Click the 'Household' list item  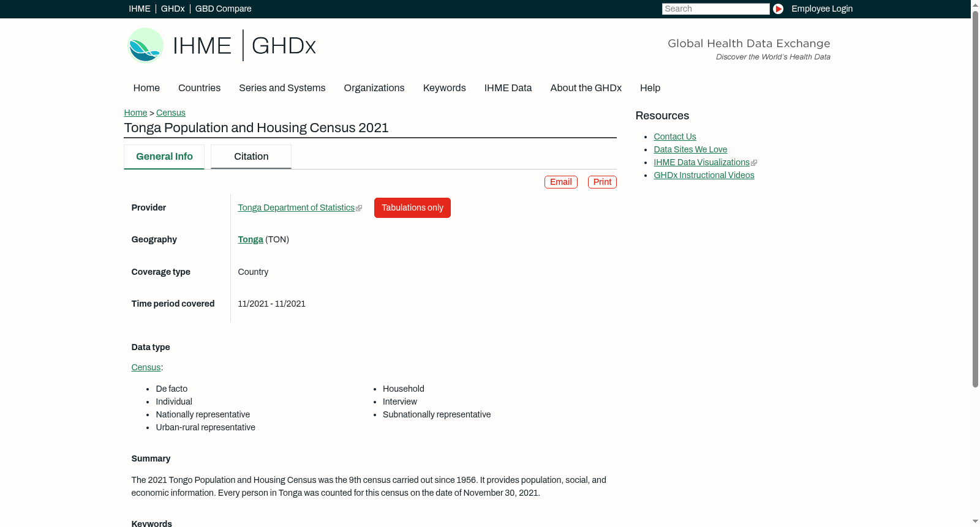tap(403, 389)
